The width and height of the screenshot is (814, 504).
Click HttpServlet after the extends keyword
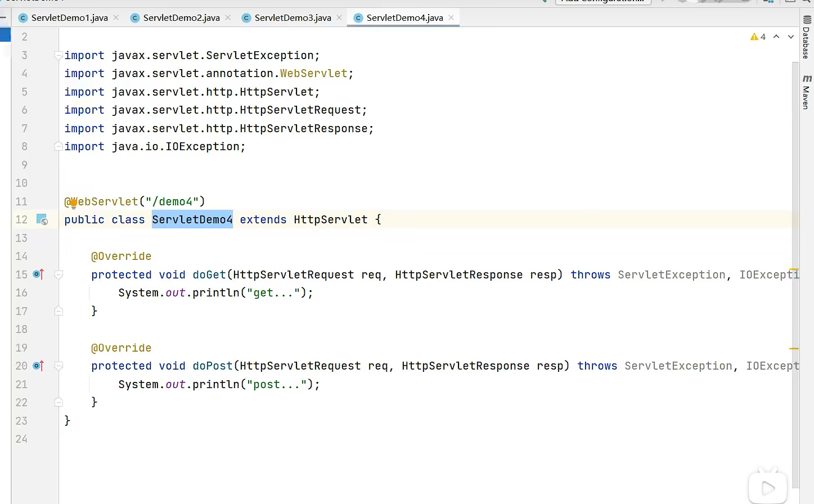(x=331, y=219)
